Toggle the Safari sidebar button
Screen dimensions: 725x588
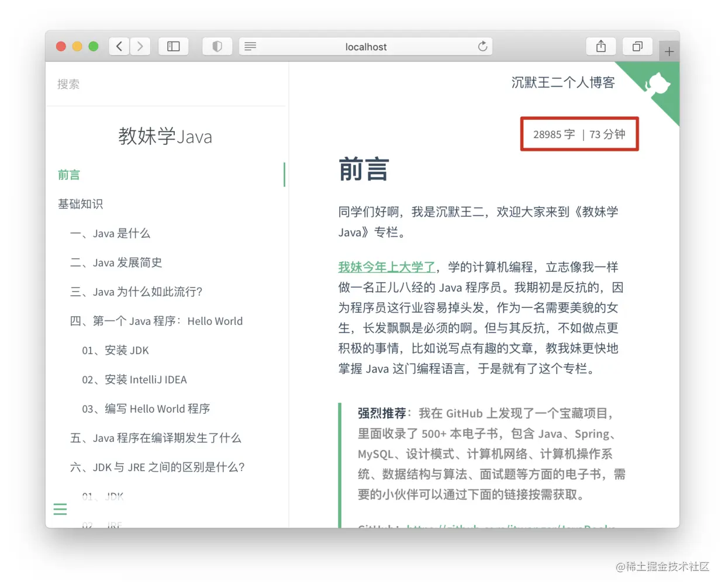(x=174, y=46)
